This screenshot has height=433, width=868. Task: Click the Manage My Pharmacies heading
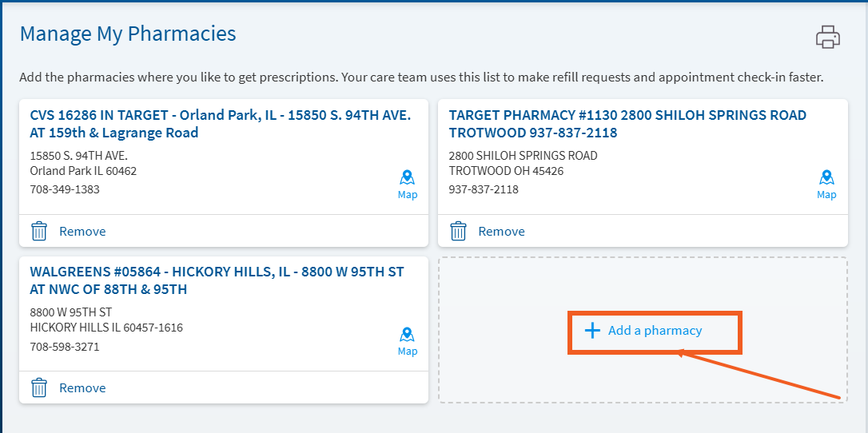(128, 34)
